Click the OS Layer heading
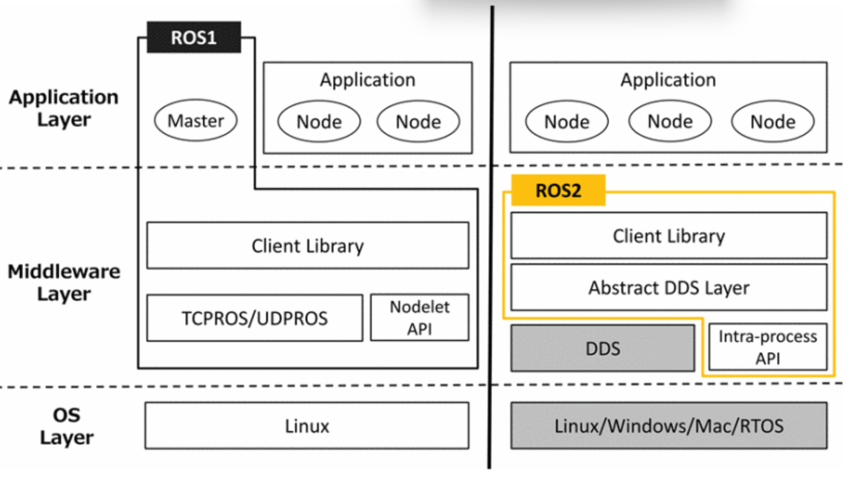This screenshot has width=868, height=497. [x=67, y=426]
